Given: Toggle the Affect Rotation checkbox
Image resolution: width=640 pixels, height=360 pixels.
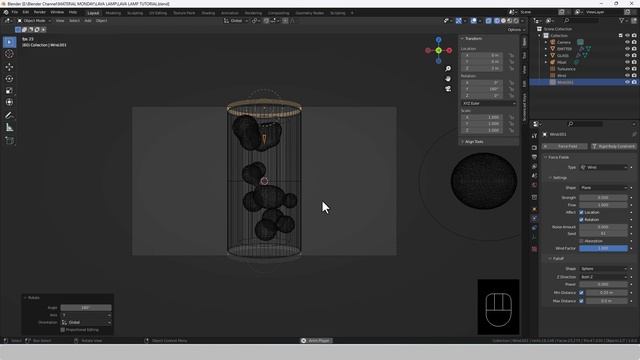Looking at the screenshot, I should 582,220.
